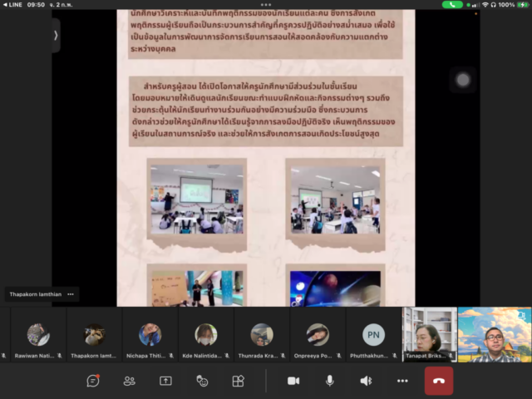Open the apps grid icon
Screen dimensions: 532x399
click(x=238, y=381)
